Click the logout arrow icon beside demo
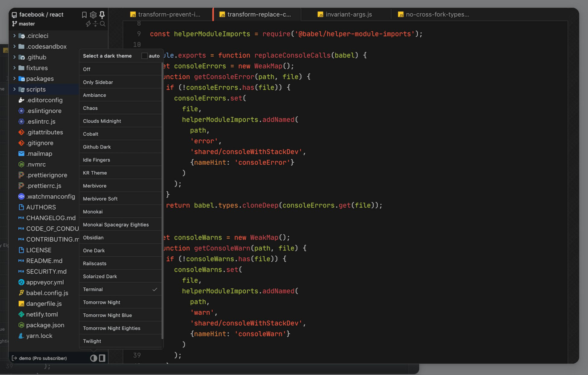Image resolution: width=588 pixels, height=375 pixels. coord(14,358)
